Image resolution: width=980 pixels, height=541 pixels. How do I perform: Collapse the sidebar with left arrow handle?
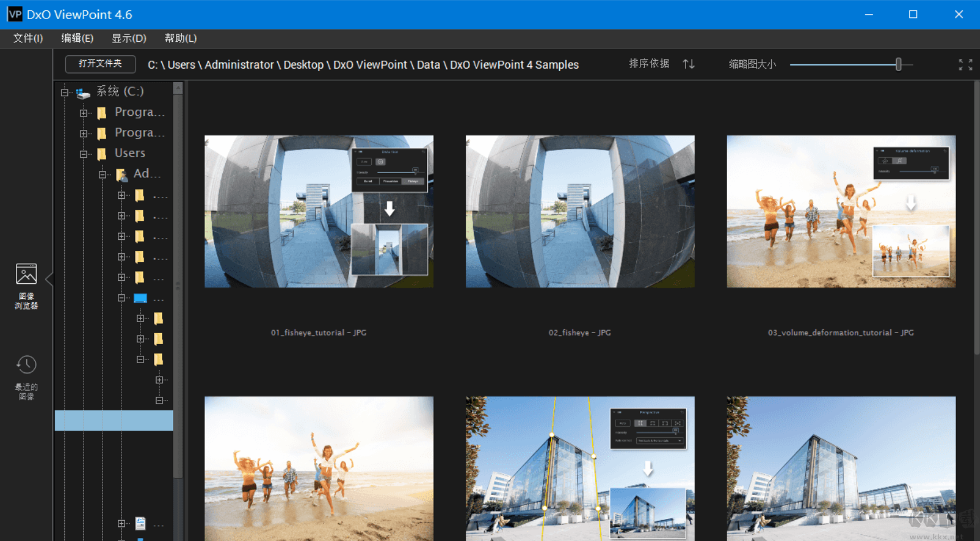49,280
